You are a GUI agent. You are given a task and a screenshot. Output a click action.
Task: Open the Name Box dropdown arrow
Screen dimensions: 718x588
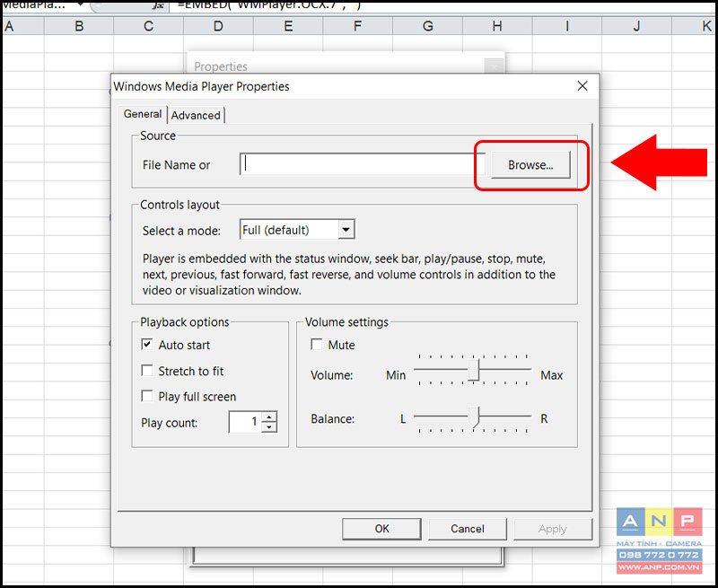81,4
